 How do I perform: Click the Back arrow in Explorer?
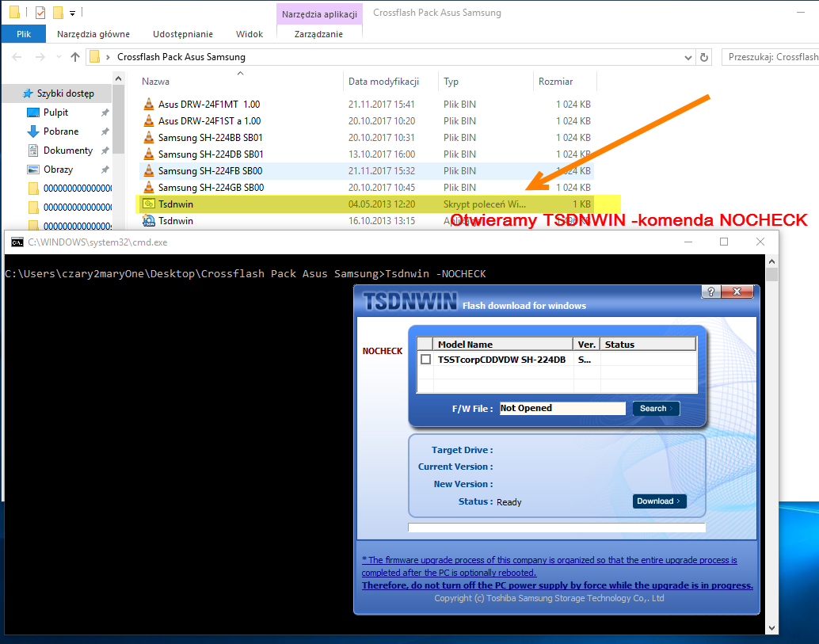(x=17, y=57)
